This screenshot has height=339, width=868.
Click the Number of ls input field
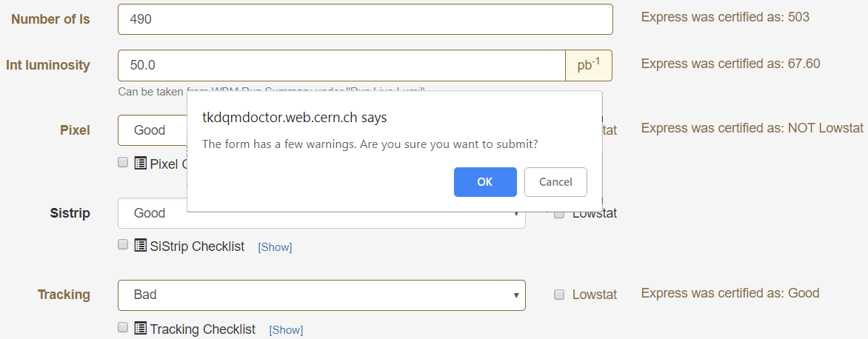[365, 19]
